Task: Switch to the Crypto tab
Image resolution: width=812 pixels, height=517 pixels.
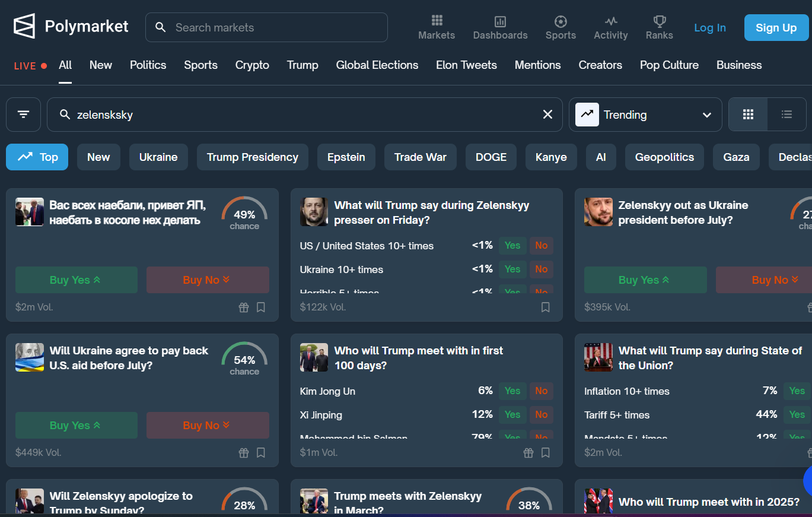Action: [x=252, y=65]
